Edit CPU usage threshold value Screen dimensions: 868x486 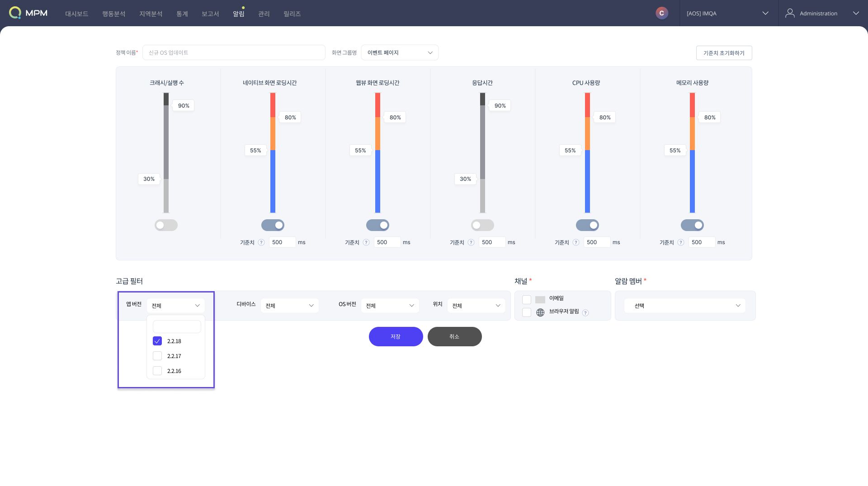point(597,242)
